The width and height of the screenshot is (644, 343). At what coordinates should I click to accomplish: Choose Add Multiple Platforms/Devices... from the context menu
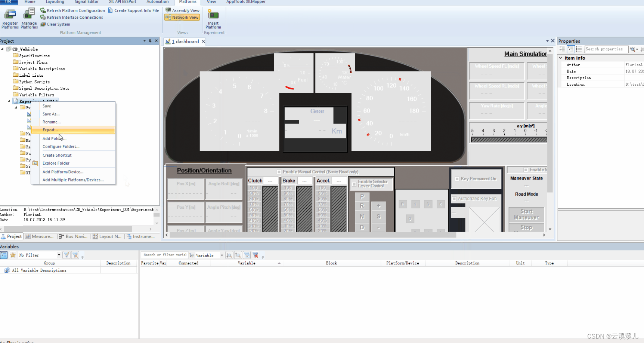tap(73, 180)
